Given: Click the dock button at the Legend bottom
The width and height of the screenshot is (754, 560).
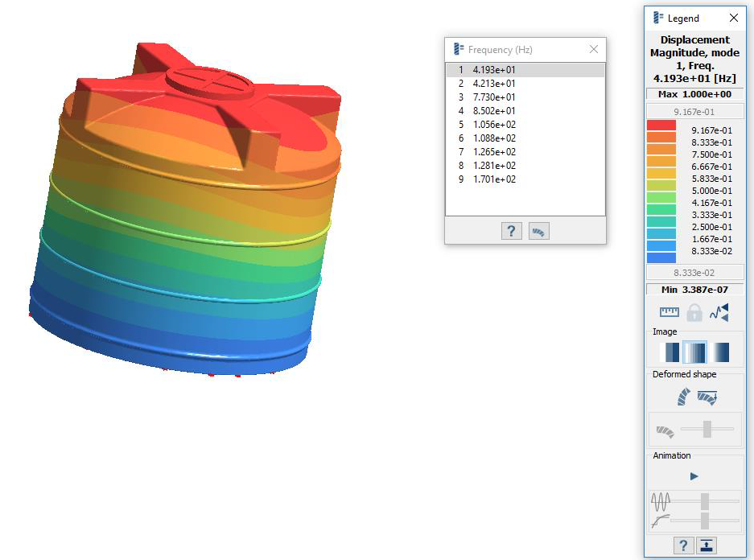Looking at the screenshot, I should 707,546.
